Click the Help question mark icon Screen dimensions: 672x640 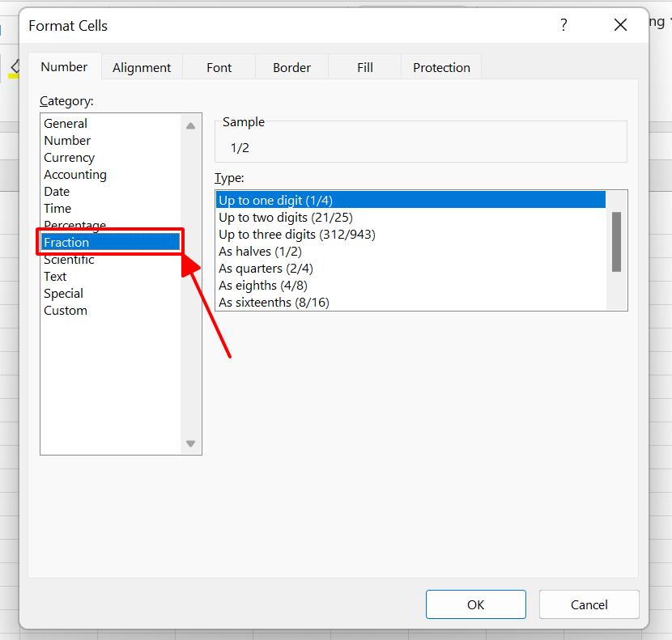coord(564,25)
